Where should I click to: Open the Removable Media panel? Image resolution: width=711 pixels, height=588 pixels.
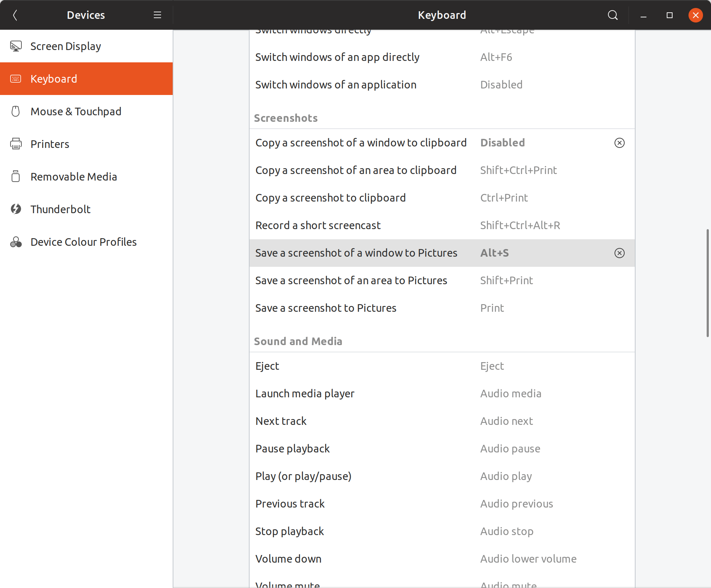[86, 177]
